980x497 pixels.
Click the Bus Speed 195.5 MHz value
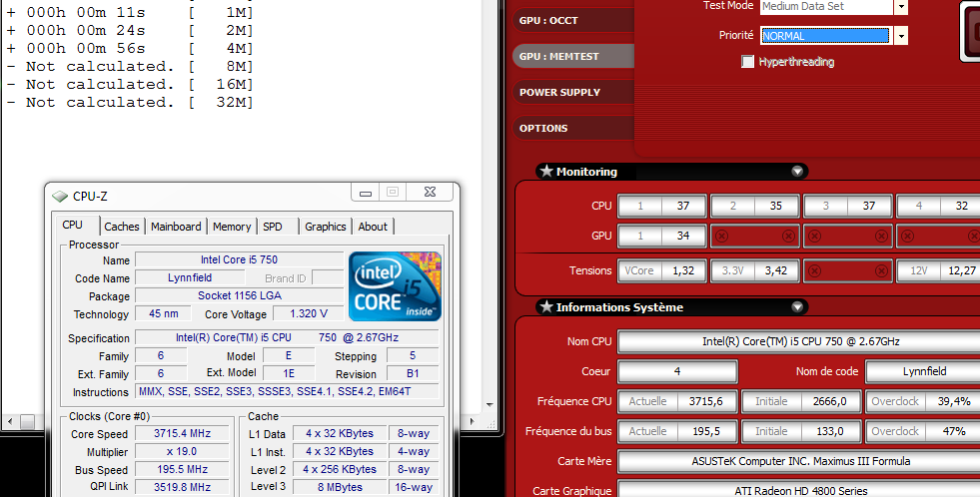(x=182, y=469)
